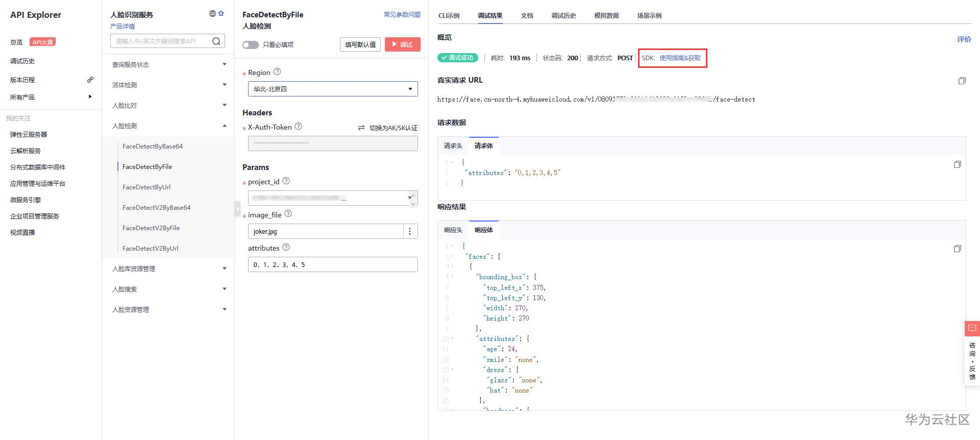Fold the "attributes" object in the response body
The image size is (980, 440).
click(x=452, y=338)
